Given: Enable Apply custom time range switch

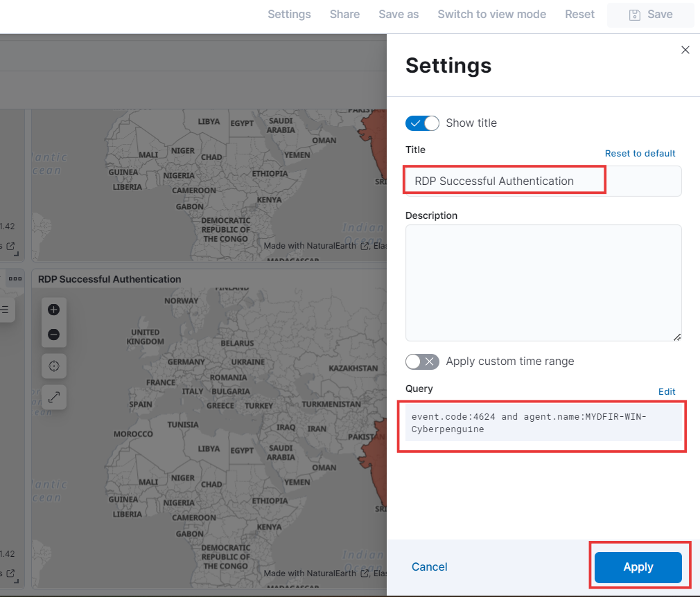Looking at the screenshot, I should click(x=422, y=362).
